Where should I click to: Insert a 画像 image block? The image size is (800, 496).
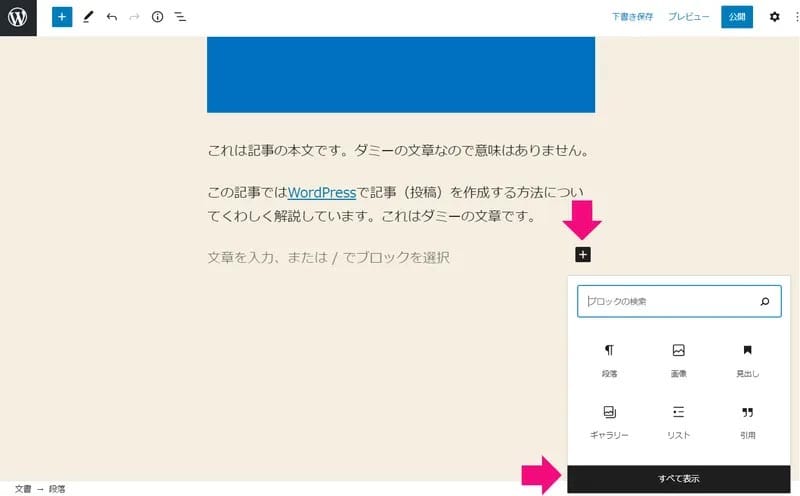678,360
